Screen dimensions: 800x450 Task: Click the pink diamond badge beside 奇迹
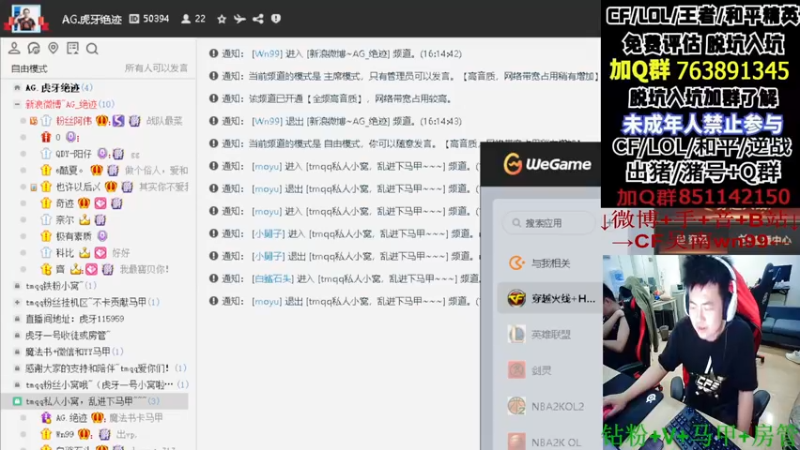pyautogui.click(x=101, y=203)
